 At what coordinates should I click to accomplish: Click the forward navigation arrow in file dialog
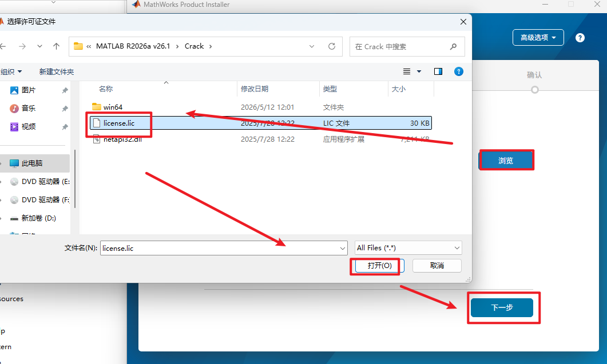22,46
